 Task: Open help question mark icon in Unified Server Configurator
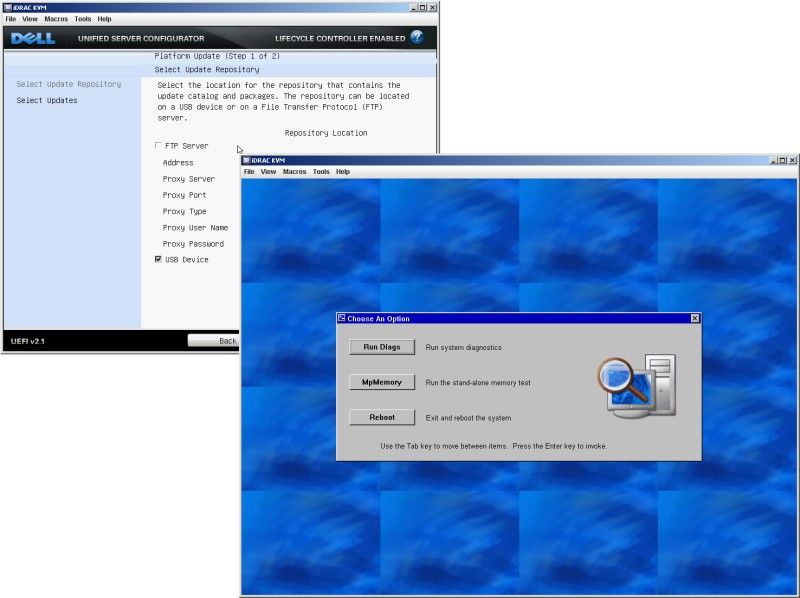[417, 37]
